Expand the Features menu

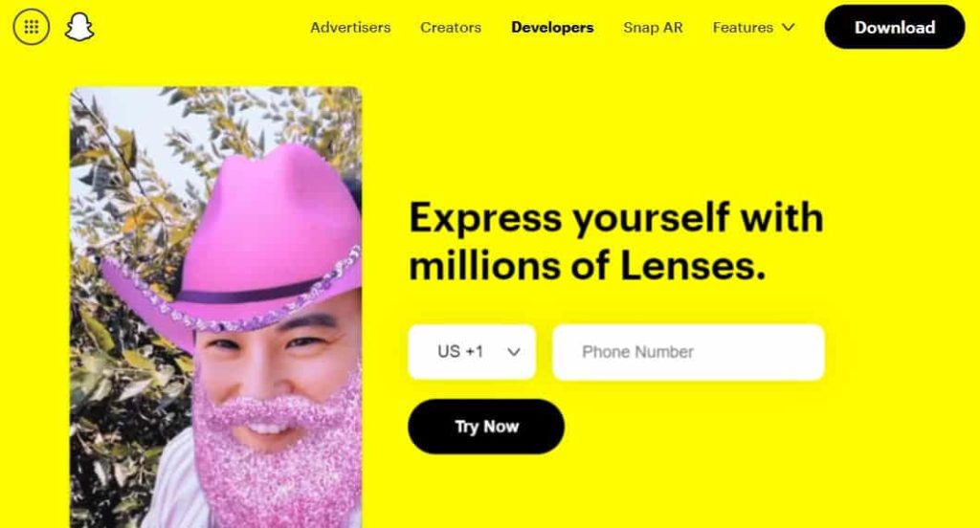pos(754,28)
